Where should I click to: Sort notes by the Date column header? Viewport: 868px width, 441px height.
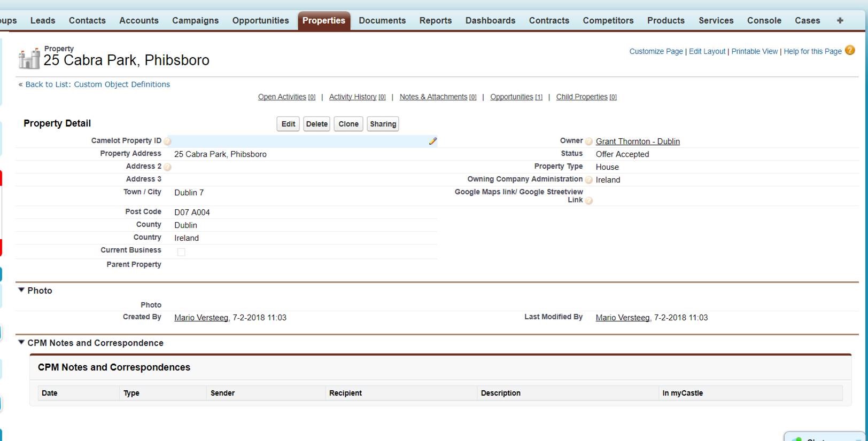click(50, 393)
